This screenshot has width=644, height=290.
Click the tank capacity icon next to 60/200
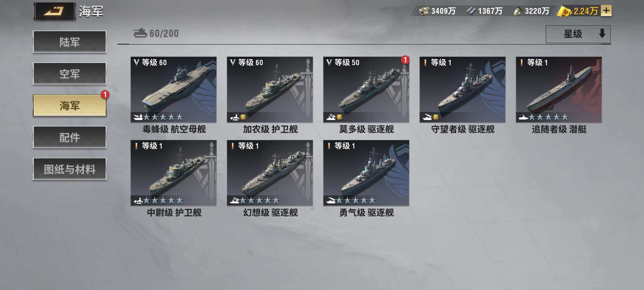point(140,33)
